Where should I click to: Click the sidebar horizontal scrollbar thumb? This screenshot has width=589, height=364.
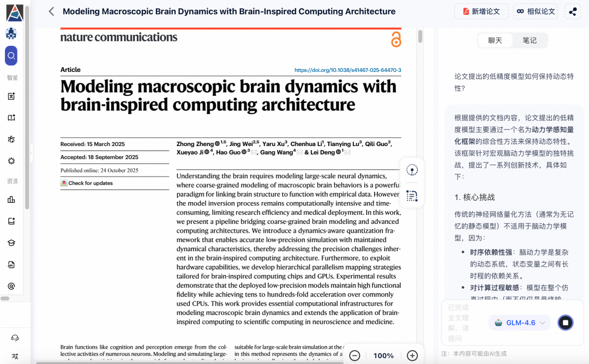(5, 299)
